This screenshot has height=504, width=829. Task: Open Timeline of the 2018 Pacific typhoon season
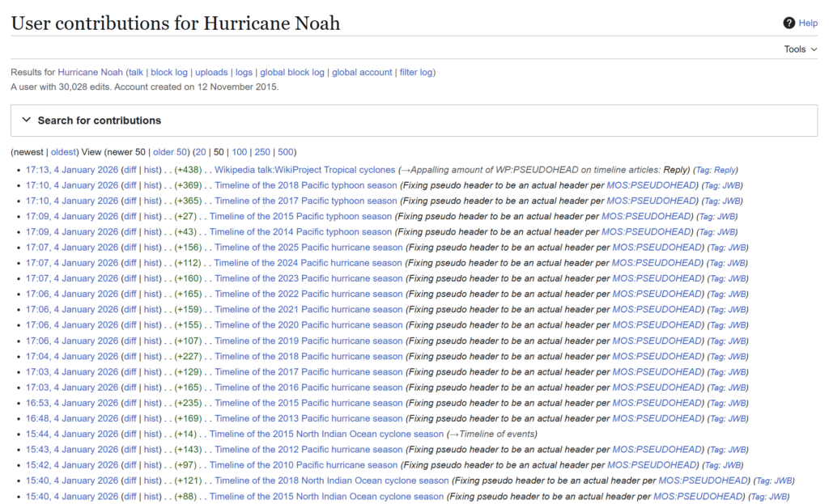pyautogui.click(x=305, y=185)
